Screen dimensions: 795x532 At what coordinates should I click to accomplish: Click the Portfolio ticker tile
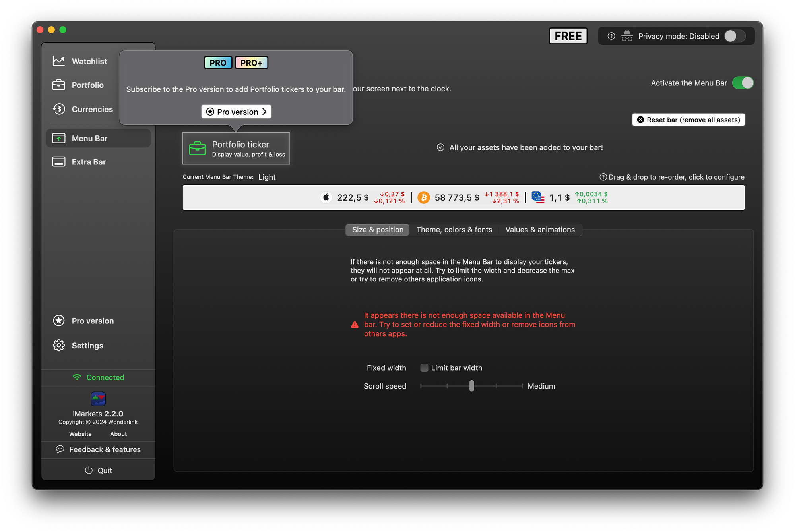click(x=236, y=149)
